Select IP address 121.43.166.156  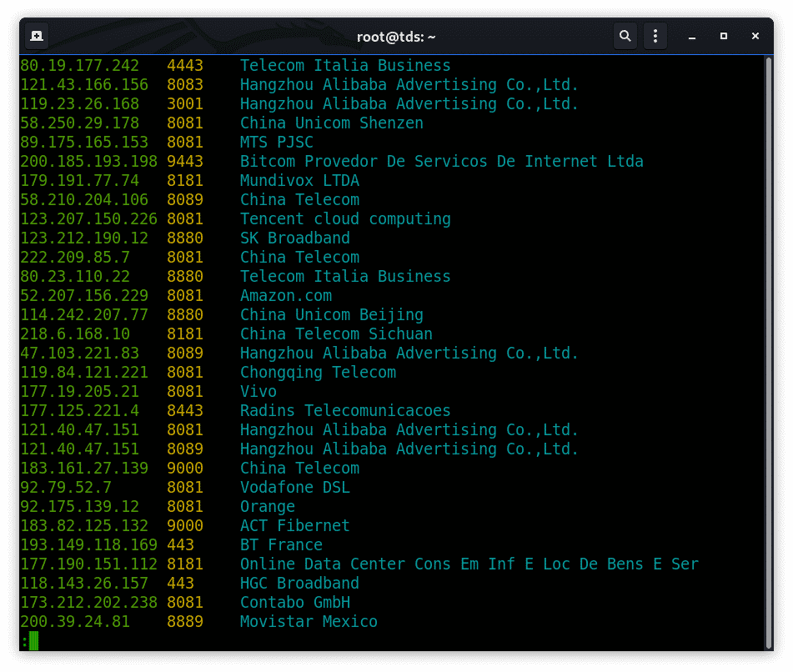click(84, 85)
